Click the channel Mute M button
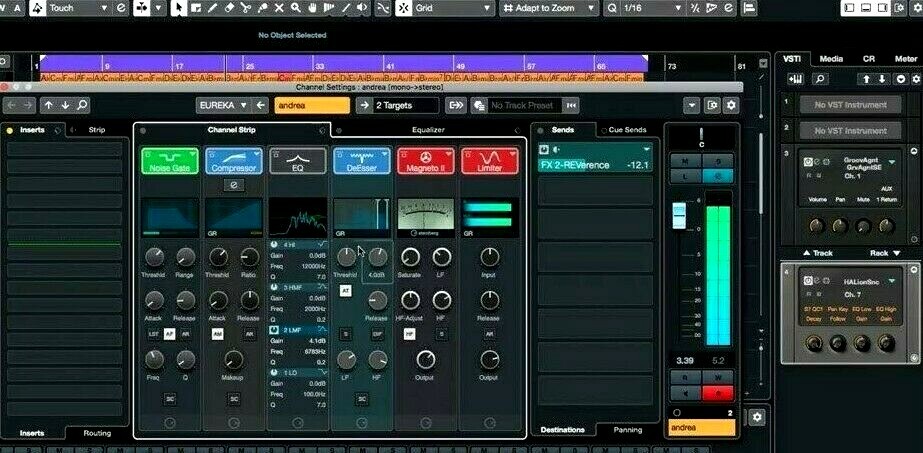This screenshot has width=923, height=453. (x=685, y=161)
